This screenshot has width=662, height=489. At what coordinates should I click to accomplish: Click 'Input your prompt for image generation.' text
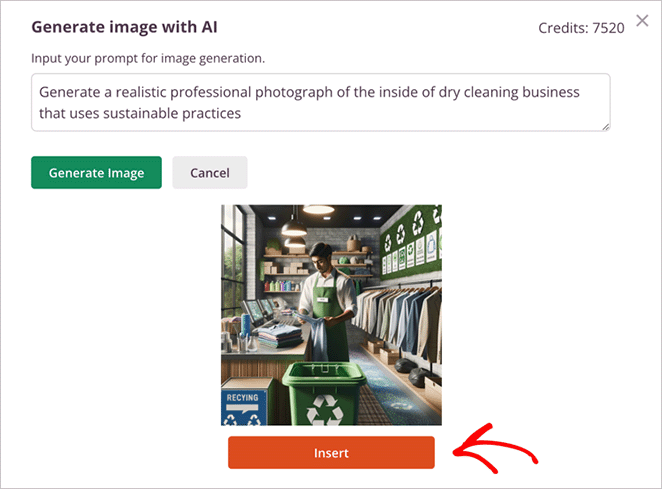pyautogui.click(x=148, y=58)
